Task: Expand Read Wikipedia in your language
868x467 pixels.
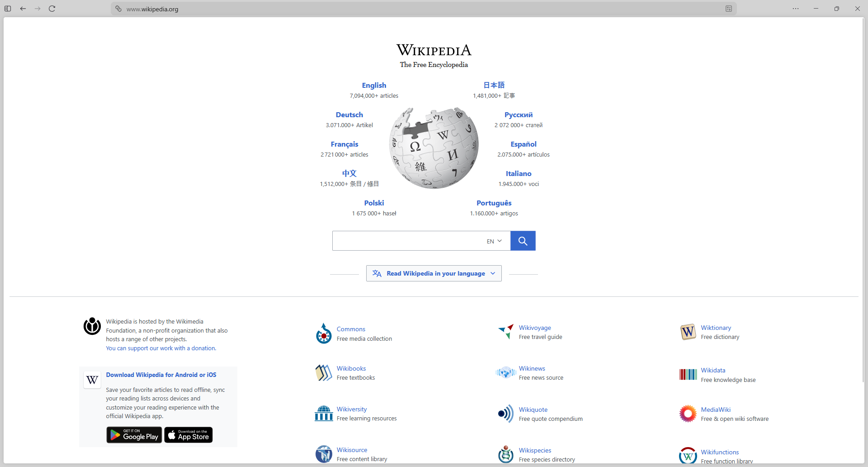Action: click(x=434, y=273)
